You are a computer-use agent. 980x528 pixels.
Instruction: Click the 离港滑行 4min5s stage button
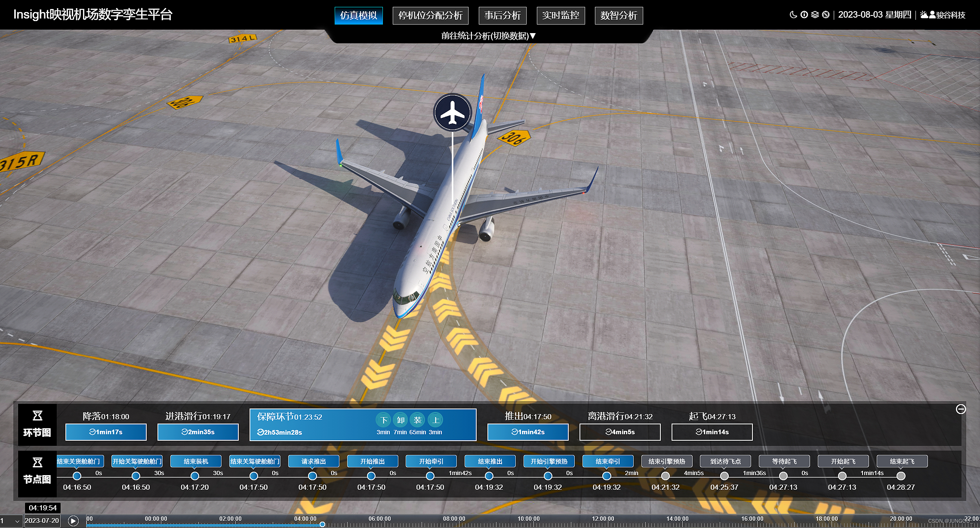point(619,432)
